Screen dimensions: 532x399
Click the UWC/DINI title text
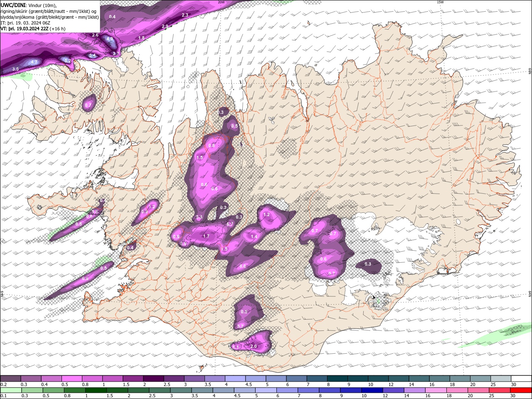click(13, 5)
